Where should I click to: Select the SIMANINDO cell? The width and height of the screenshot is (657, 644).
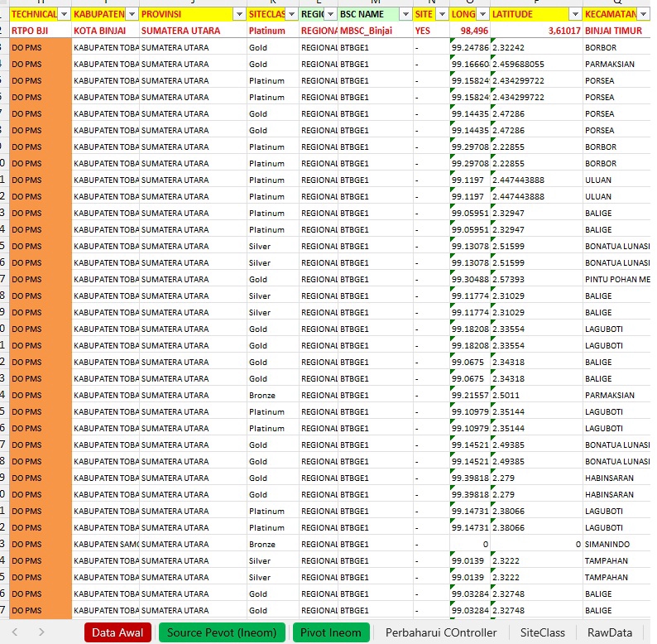click(x=616, y=544)
